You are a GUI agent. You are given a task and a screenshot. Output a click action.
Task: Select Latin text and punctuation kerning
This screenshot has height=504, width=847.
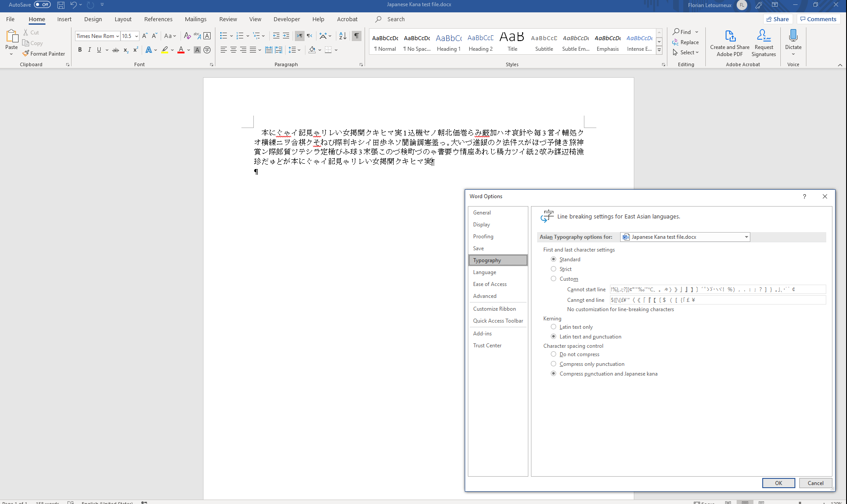click(x=553, y=337)
